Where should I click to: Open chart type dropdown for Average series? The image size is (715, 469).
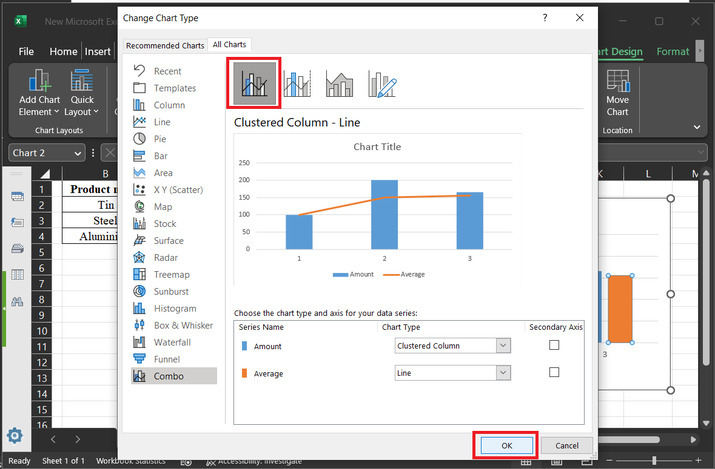coord(503,372)
